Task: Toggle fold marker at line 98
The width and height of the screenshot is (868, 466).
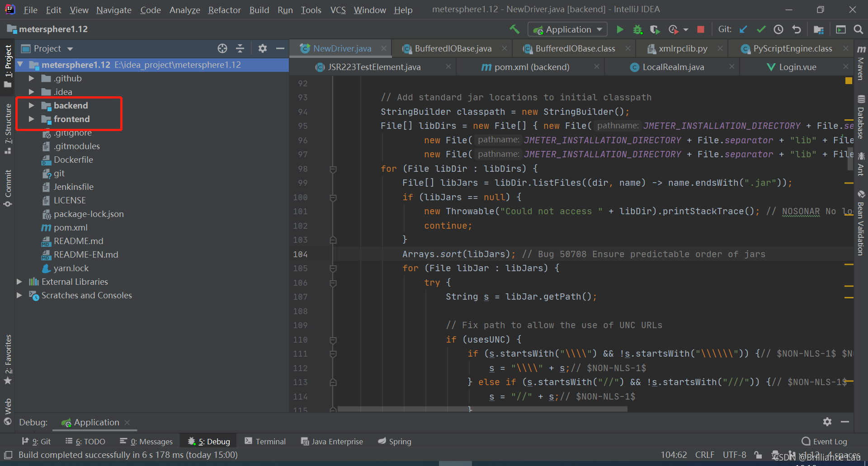Action: pos(333,169)
